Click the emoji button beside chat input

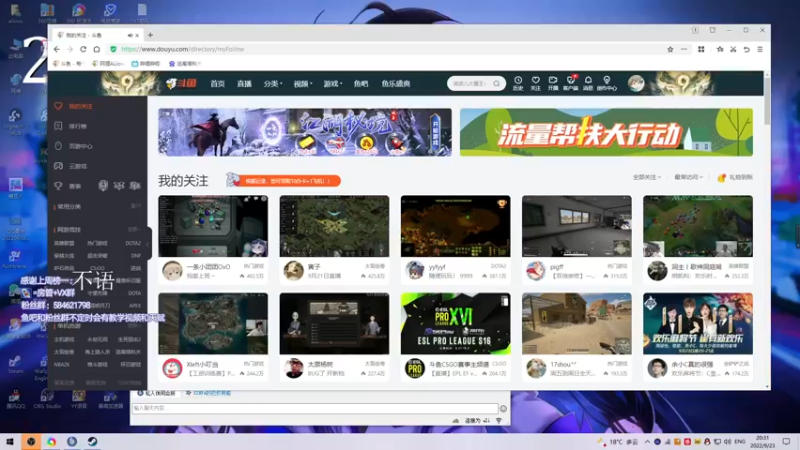click(x=503, y=408)
